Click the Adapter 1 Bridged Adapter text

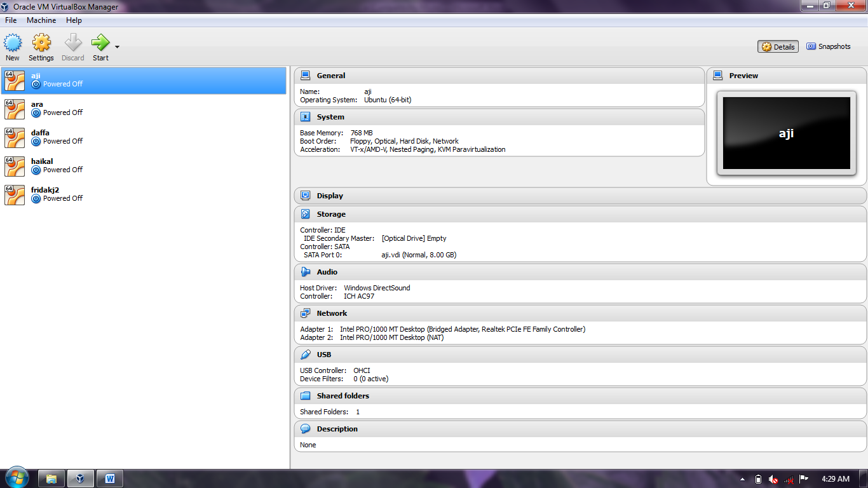463,329
